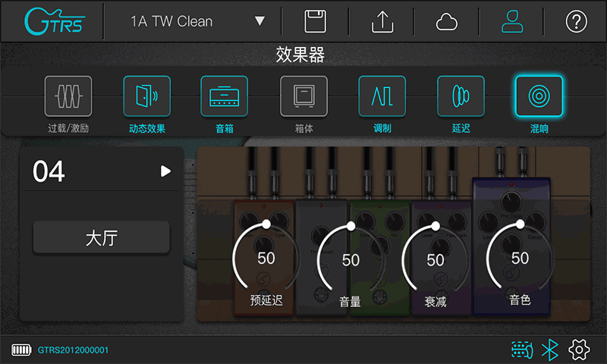
Task: Click the 04 reverb type number
Action: 49,171
